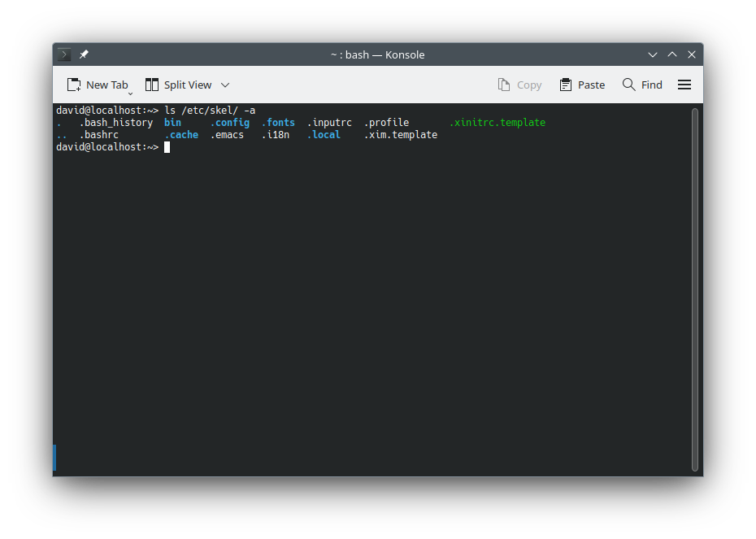Click the .bash_history entry in output
Viewport: 756px width, 539px height.
click(x=116, y=123)
